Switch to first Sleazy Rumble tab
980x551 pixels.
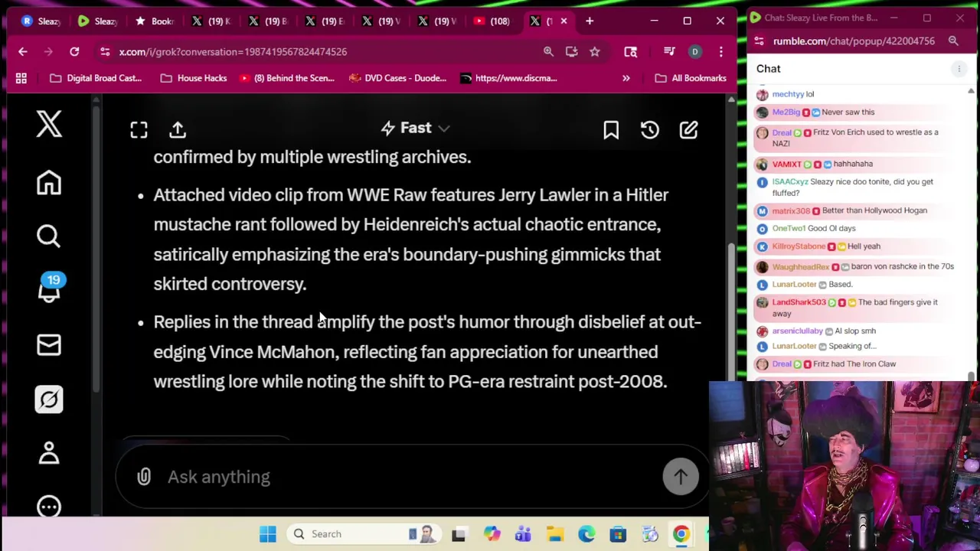point(40,21)
